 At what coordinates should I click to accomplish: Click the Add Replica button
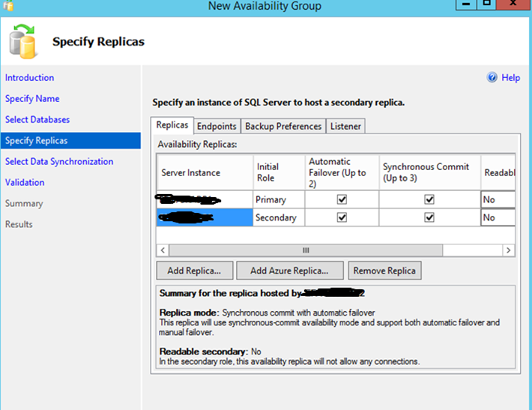(x=194, y=271)
